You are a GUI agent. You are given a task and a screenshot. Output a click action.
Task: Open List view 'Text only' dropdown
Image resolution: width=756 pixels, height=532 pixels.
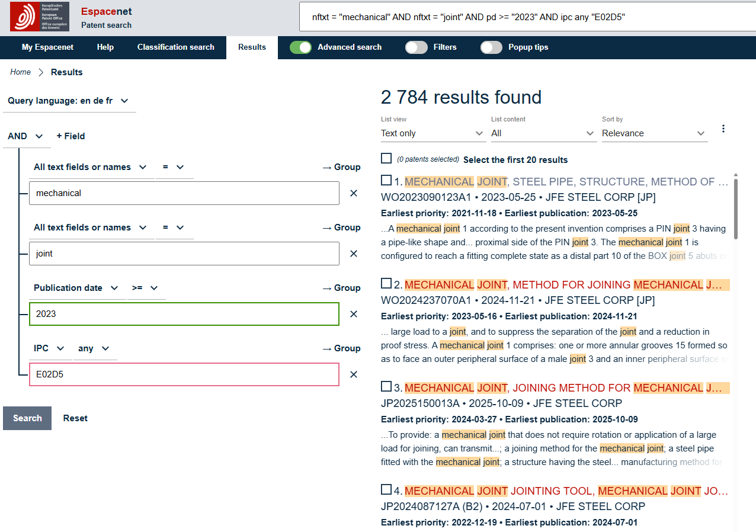[433, 133]
